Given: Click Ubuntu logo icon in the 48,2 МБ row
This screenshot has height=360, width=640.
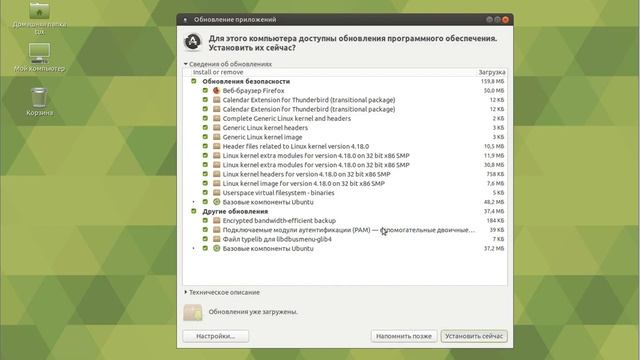Looking at the screenshot, I should (x=217, y=202).
